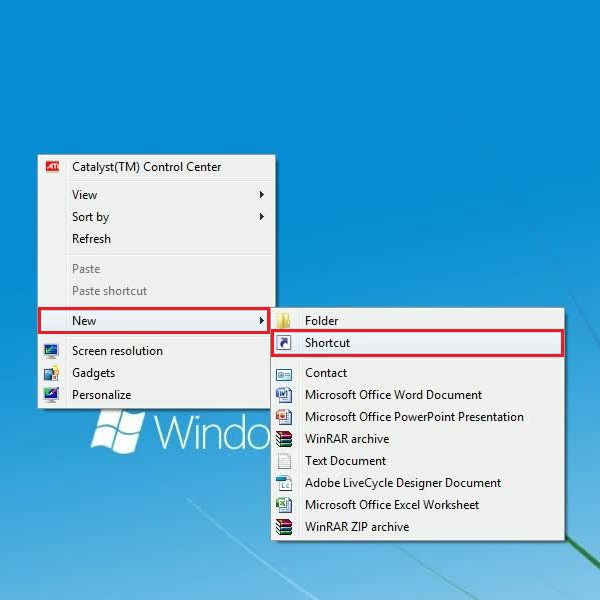This screenshot has width=600, height=600.
Task: Create a new WinRAR archive
Action: click(417, 439)
